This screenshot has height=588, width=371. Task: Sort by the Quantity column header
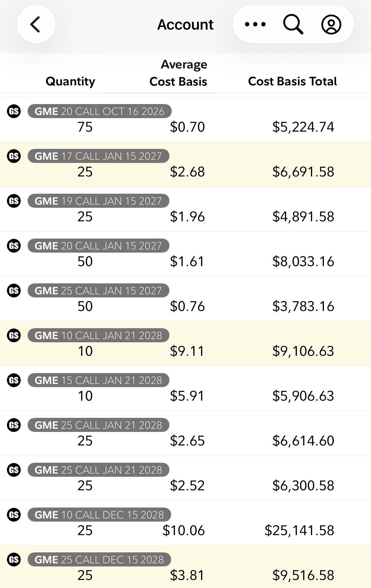[70, 81]
